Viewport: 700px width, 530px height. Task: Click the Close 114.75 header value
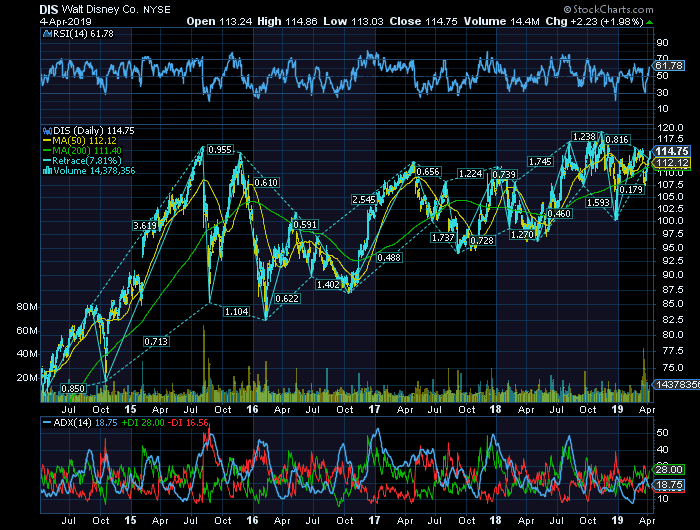[x=423, y=21]
